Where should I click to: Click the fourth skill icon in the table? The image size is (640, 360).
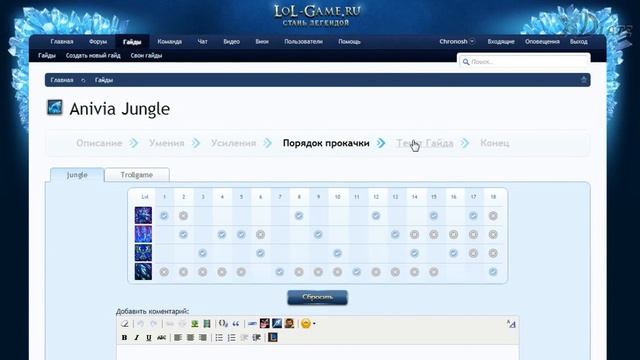point(143,271)
